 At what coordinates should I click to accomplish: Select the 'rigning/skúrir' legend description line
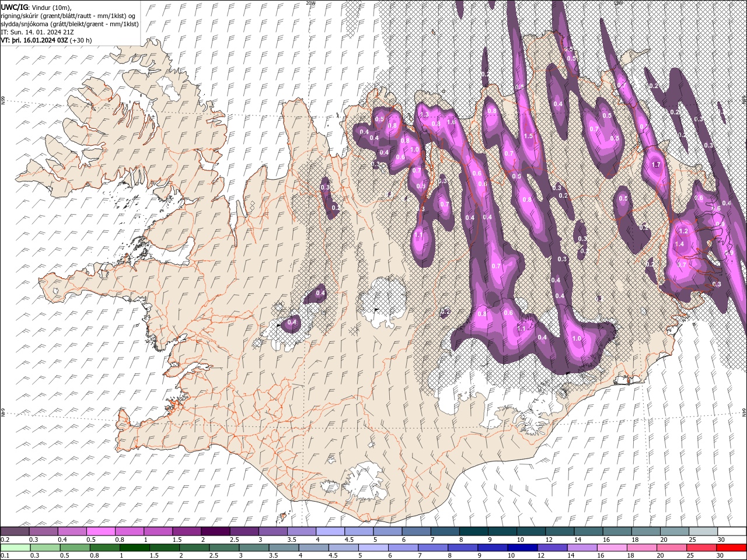[69, 16]
